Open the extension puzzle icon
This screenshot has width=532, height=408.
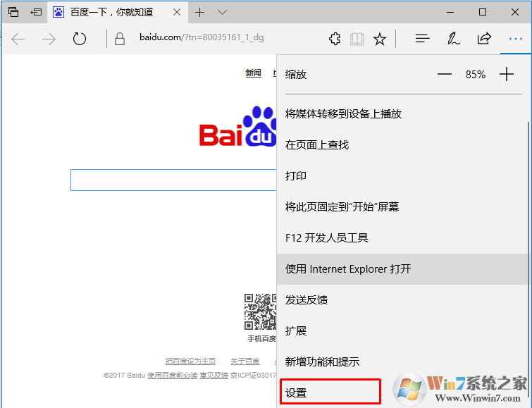point(335,39)
